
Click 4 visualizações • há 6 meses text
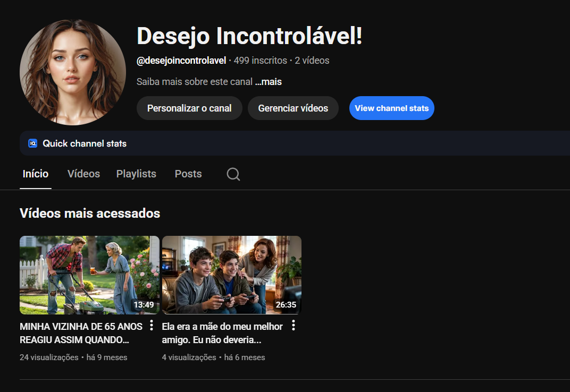(213, 357)
